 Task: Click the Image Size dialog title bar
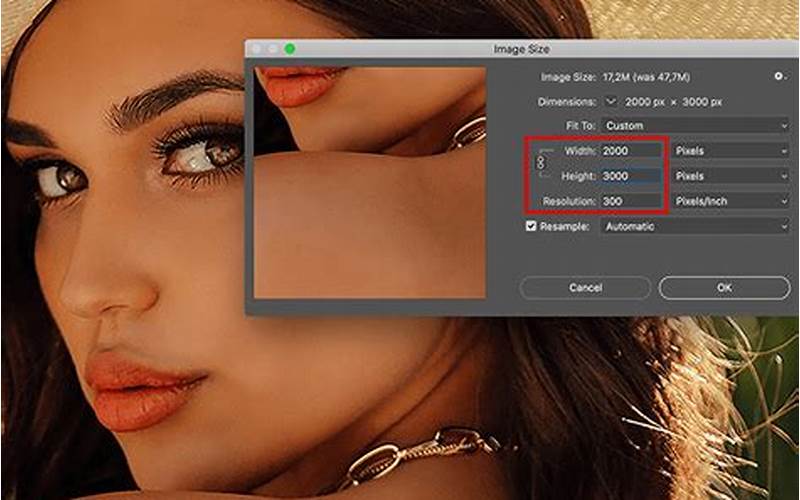[x=522, y=49]
